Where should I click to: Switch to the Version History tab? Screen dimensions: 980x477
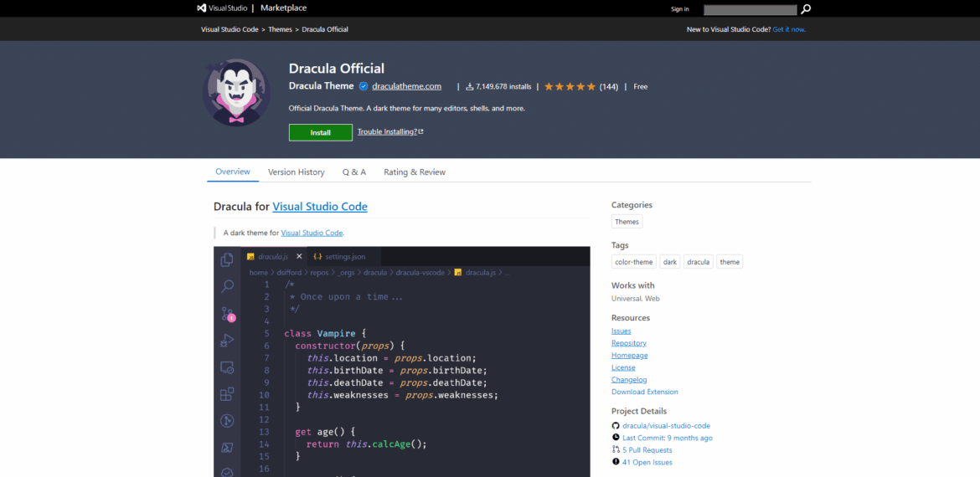coord(296,172)
